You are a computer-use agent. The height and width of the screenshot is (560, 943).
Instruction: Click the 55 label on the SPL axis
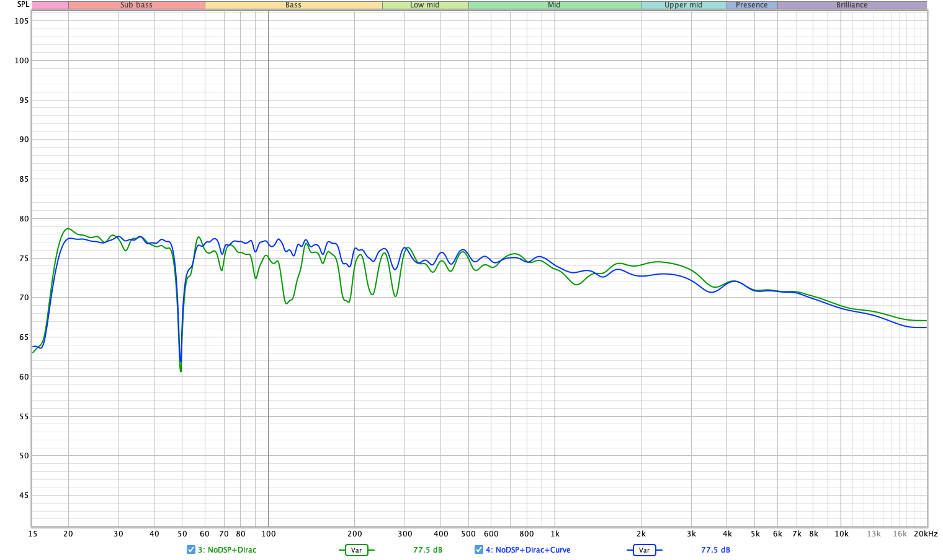[24, 416]
